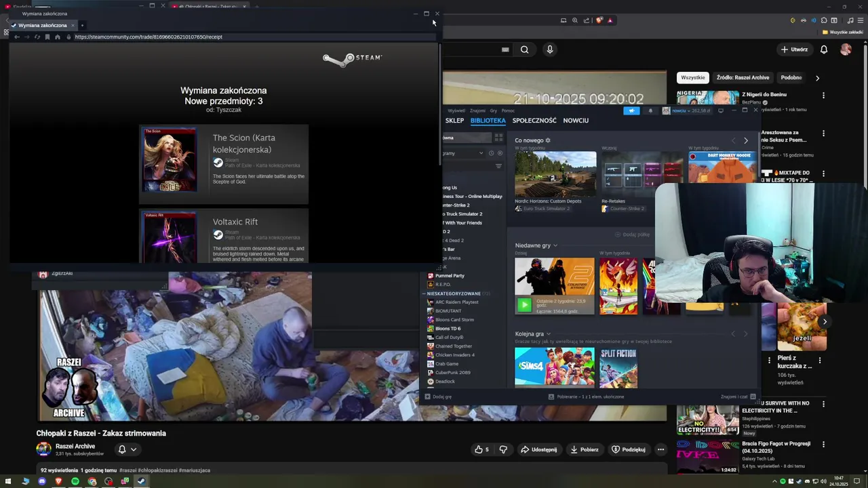Screen dimensions: 868x488
Task: Click Udostępnij share button on YouTube
Action: [x=538, y=449]
